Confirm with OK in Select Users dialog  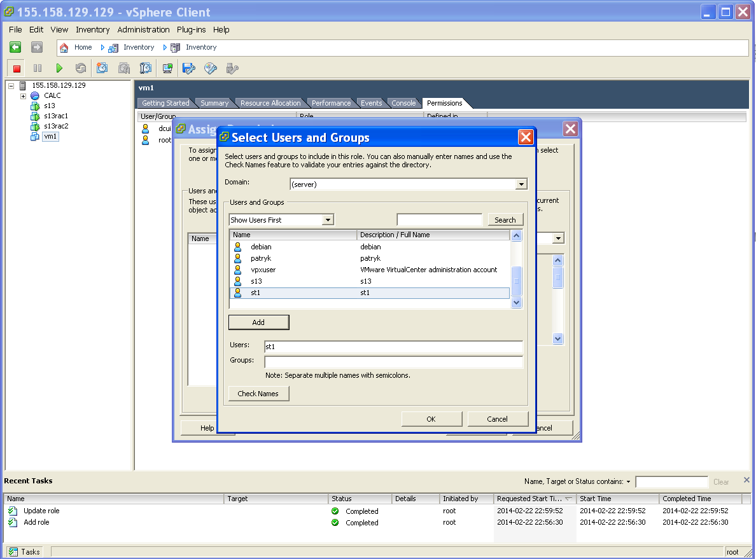point(431,419)
